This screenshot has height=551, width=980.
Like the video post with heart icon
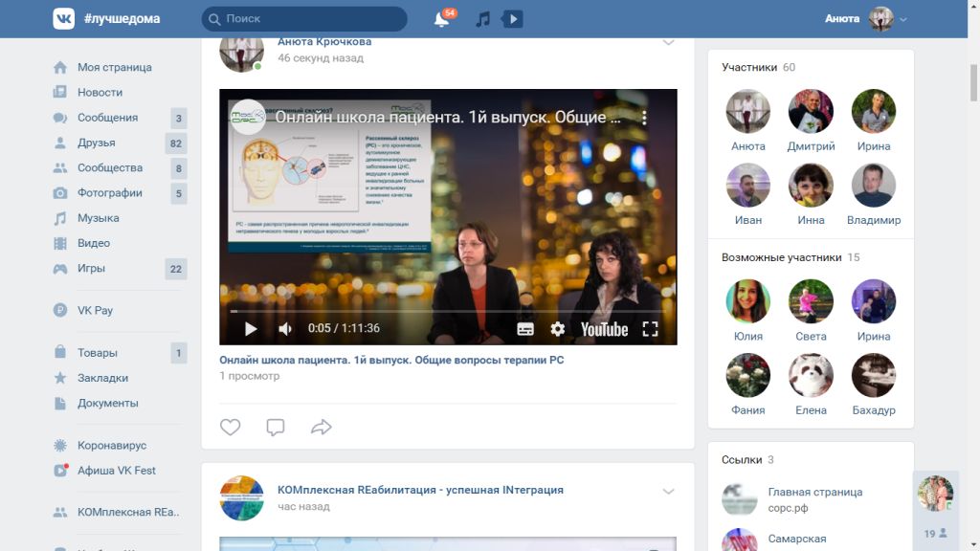coord(231,427)
